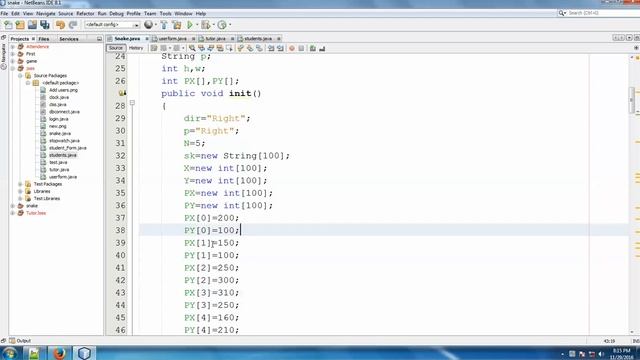Open the Tools menu
Screen dimensions: 640x360
coord(165,13)
